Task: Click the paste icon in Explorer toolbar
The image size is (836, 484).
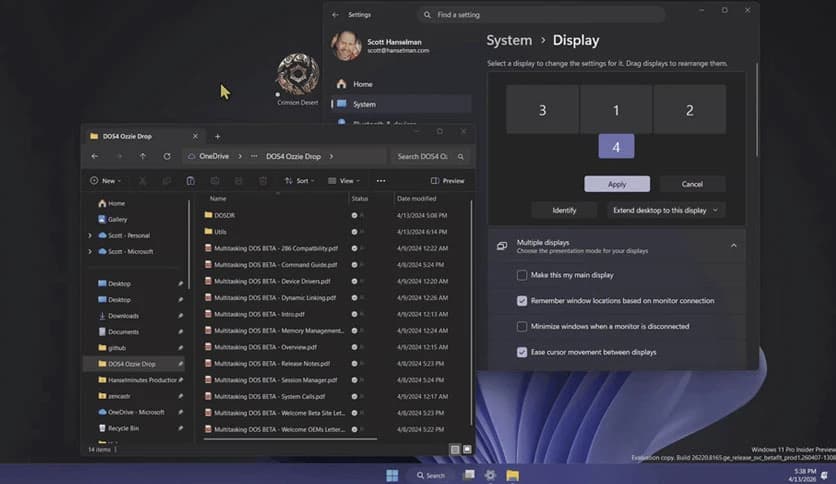Action: point(190,181)
